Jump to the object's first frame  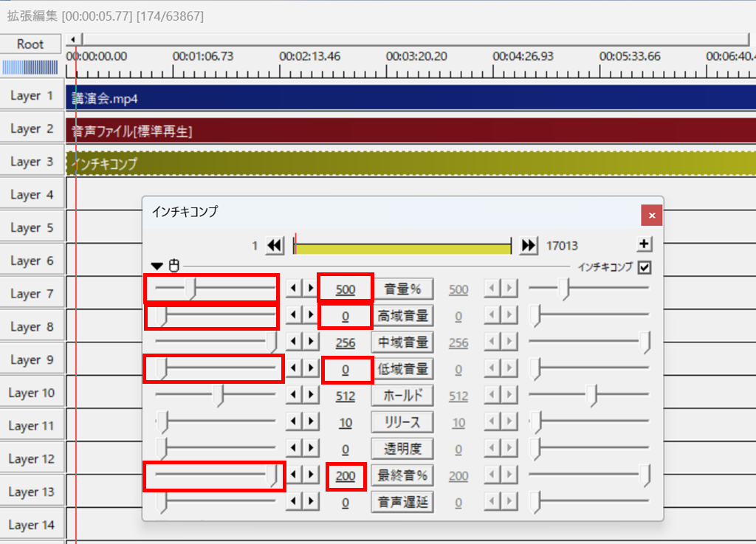click(x=275, y=246)
